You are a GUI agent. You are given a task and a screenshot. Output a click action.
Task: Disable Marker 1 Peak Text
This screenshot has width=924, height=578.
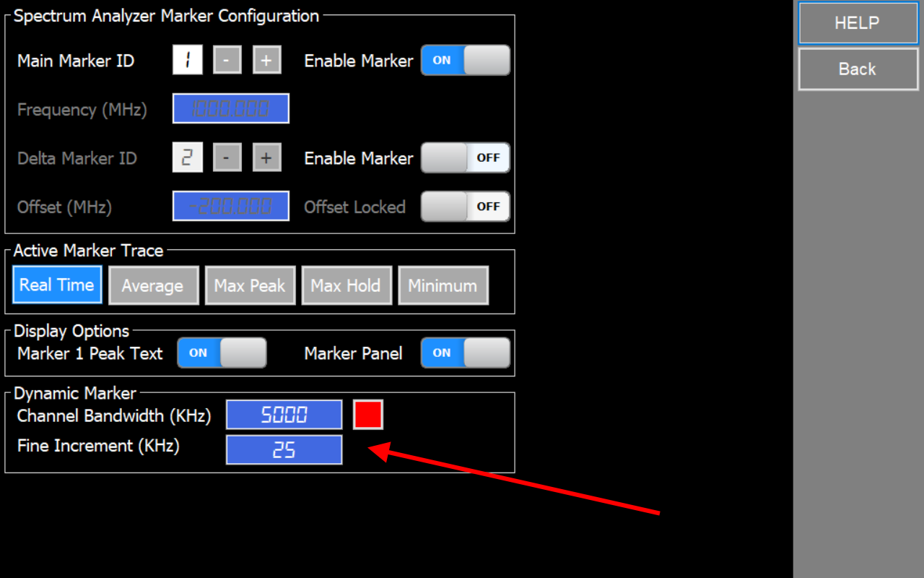click(222, 353)
